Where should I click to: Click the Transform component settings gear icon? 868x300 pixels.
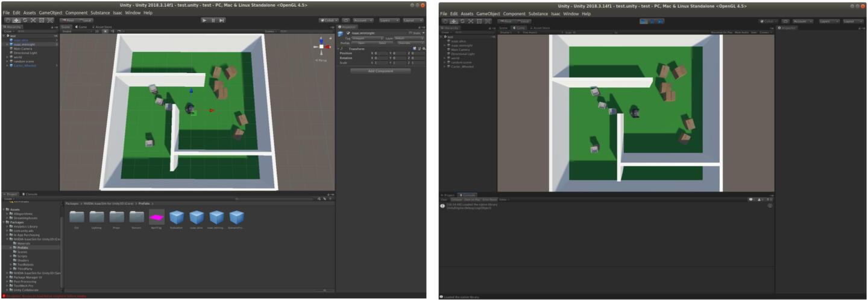[x=423, y=48]
